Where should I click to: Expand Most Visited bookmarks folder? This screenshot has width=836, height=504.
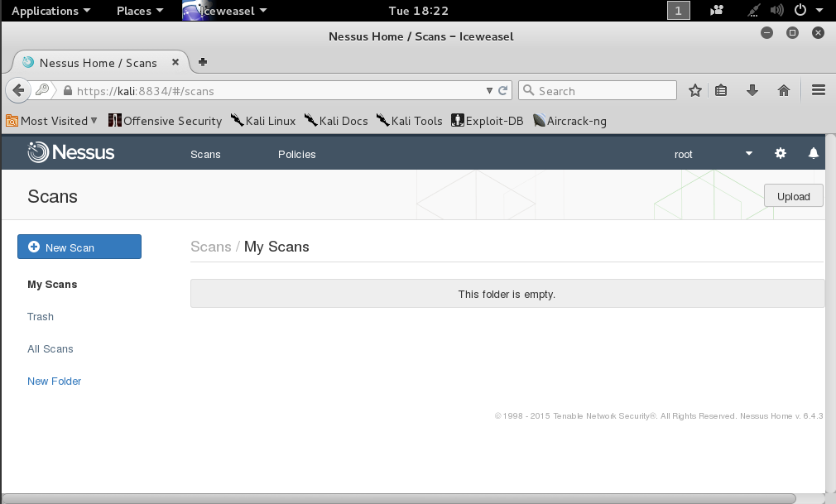tap(51, 121)
